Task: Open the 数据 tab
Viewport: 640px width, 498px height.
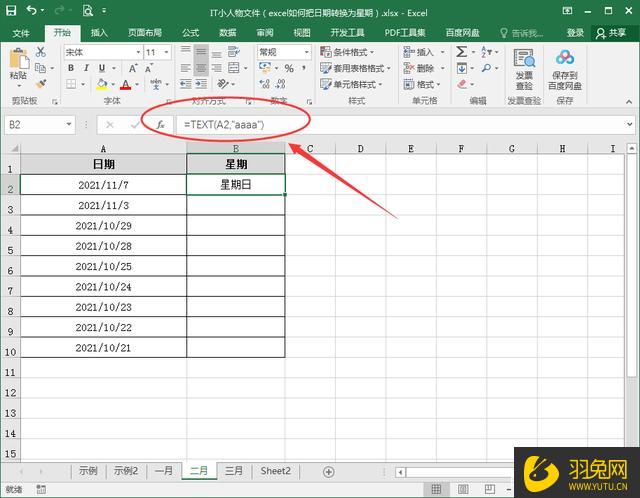Action: (x=228, y=33)
